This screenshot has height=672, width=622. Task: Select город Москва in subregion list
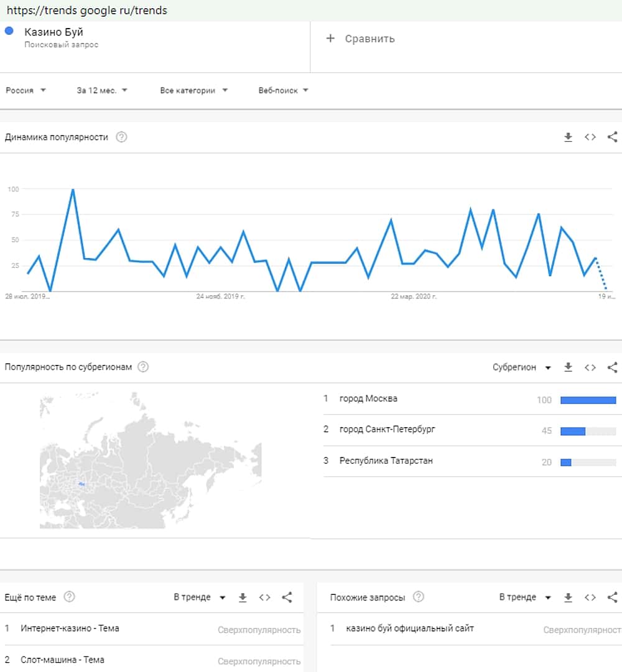368,398
